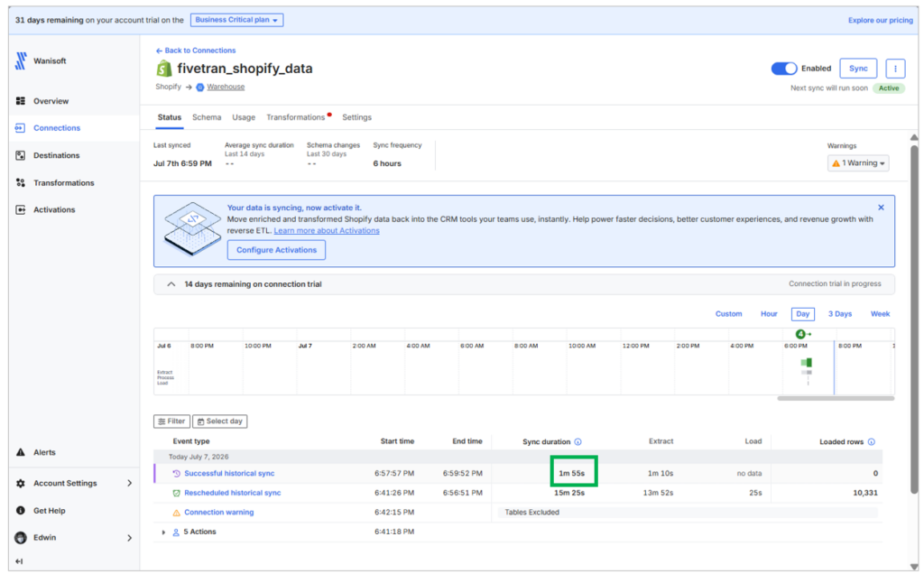
Task: Click the user icon beside 5 Actions
Action: pyautogui.click(x=176, y=532)
